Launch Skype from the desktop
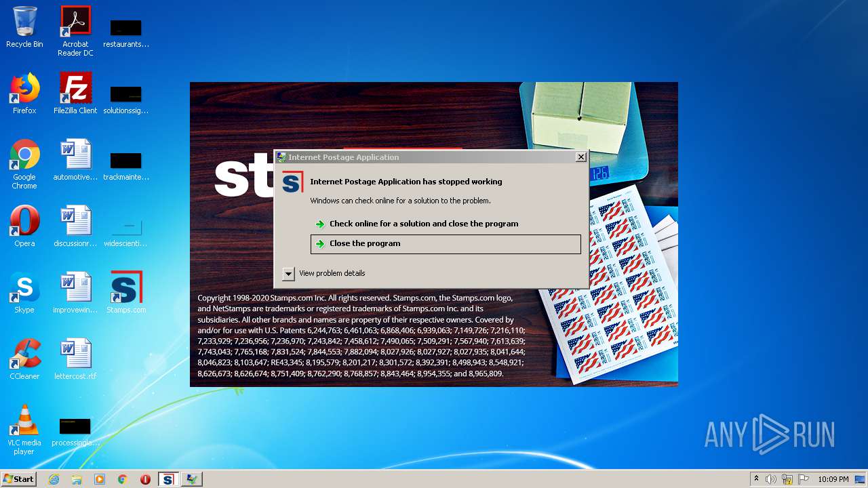Image resolution: width=868 pixels, height=488 pixels. click(24, 293)
